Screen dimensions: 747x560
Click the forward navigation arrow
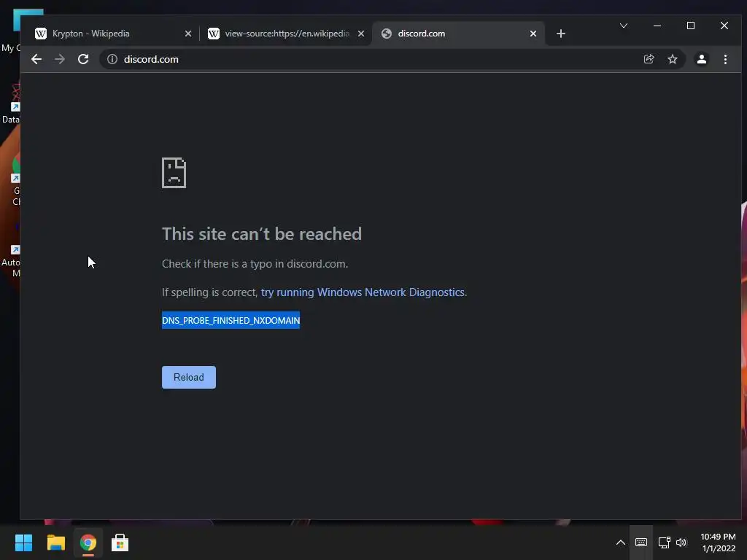60,59
